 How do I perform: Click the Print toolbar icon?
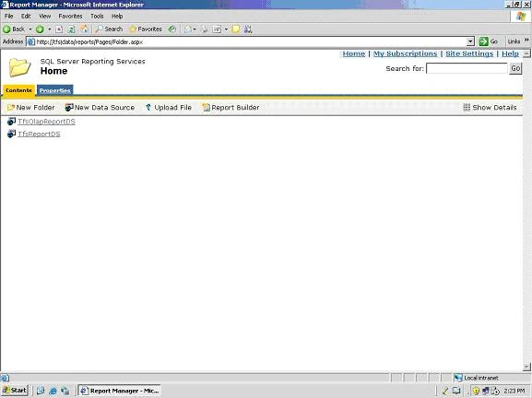coord(205,29)
